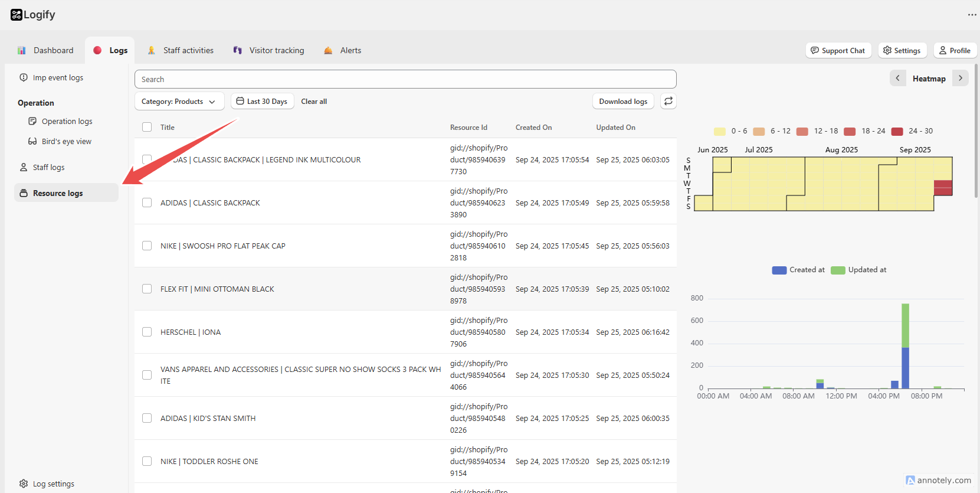Toggle the select-all checkbox in table header

[147, 127]
